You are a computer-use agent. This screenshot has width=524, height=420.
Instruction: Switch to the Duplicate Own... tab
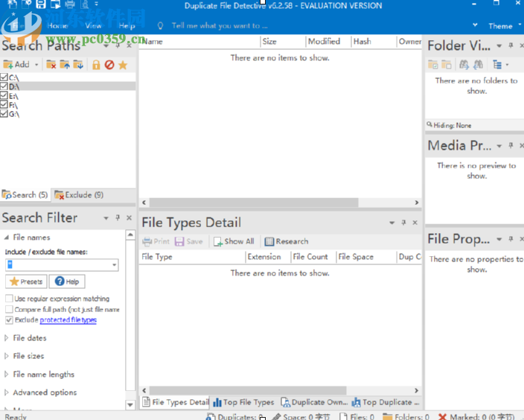(314, 402)
